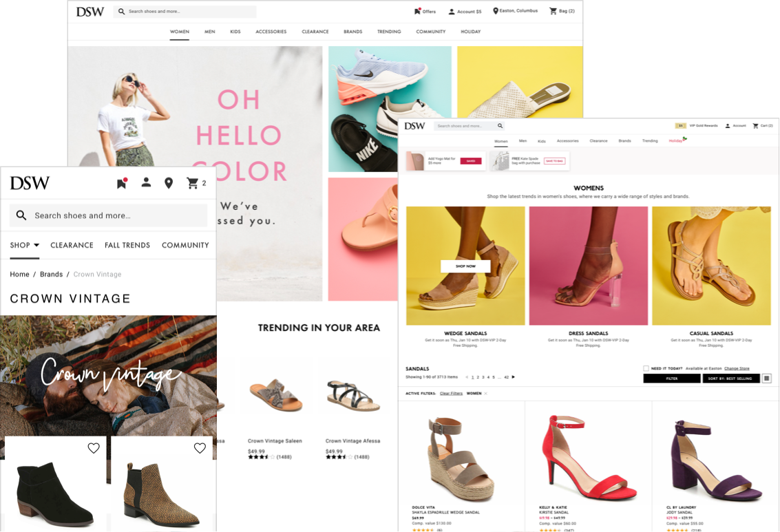Click the Brands breadcrumb link
The height and width of the screenshot is (532, 780).
pos(51,274)
